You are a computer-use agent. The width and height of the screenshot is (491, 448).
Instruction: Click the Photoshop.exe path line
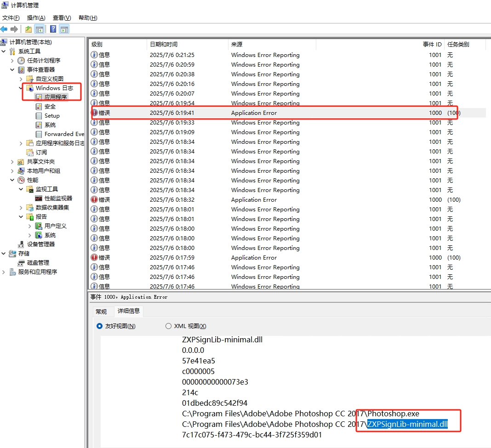click(x=301, y=414)
